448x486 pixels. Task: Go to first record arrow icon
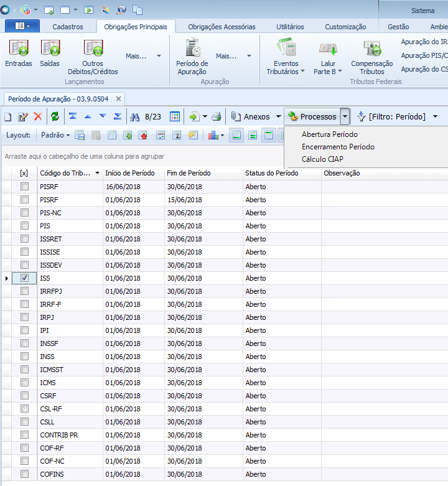[73, 116]
